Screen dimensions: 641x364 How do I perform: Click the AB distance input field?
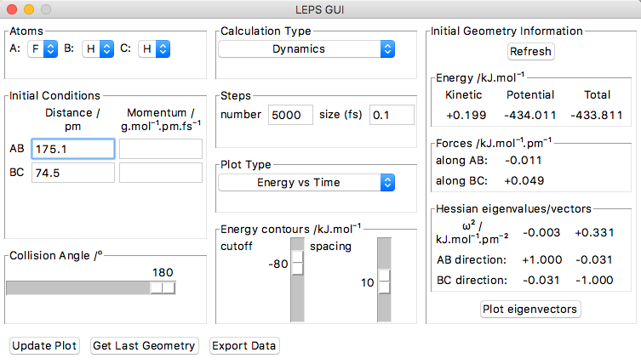point(72,150)
